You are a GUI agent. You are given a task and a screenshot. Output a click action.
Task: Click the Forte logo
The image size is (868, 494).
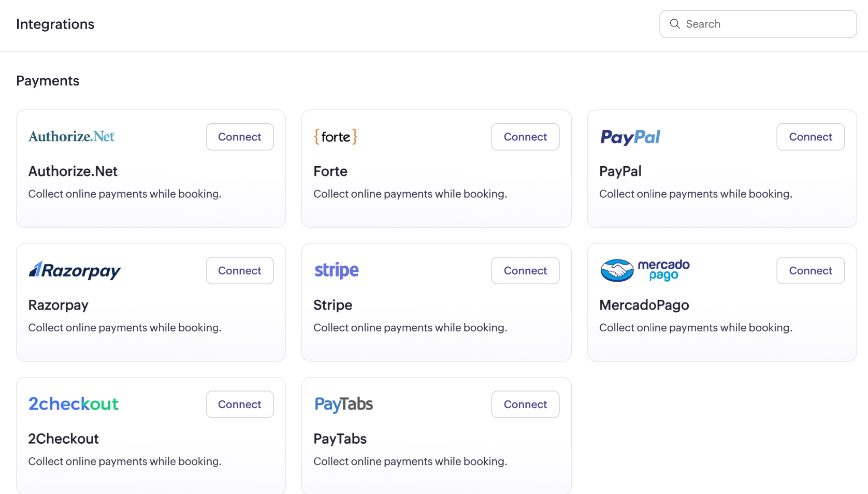[336, 137]
